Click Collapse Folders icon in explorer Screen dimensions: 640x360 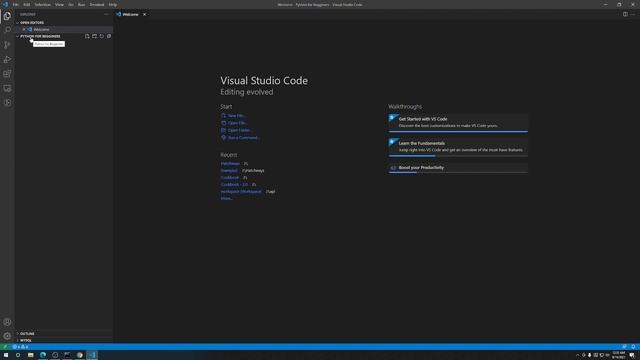pos(109,36)
